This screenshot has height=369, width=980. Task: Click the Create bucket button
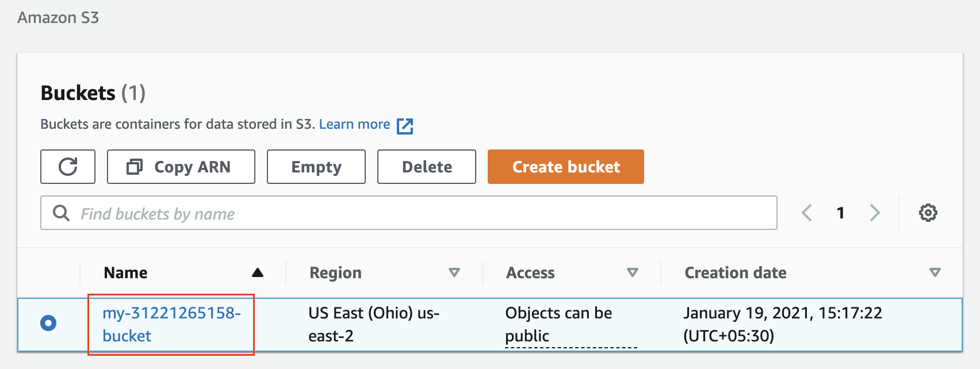pos(566,167)
